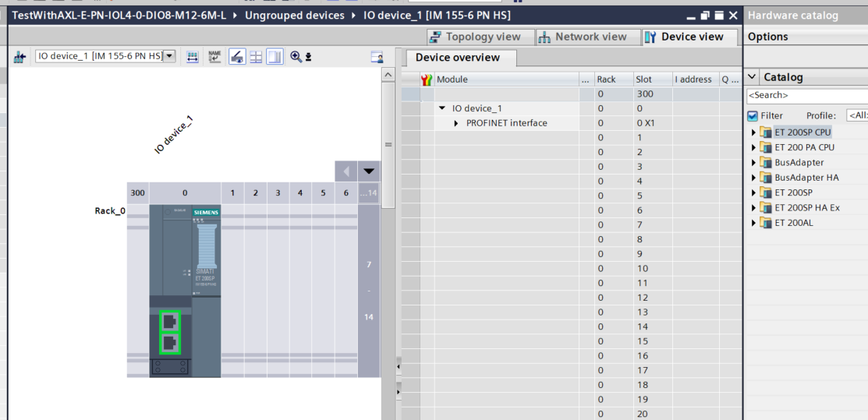
Task: Select the BusAdapter HA catalog folder
Action: click(x=806, y=178)
